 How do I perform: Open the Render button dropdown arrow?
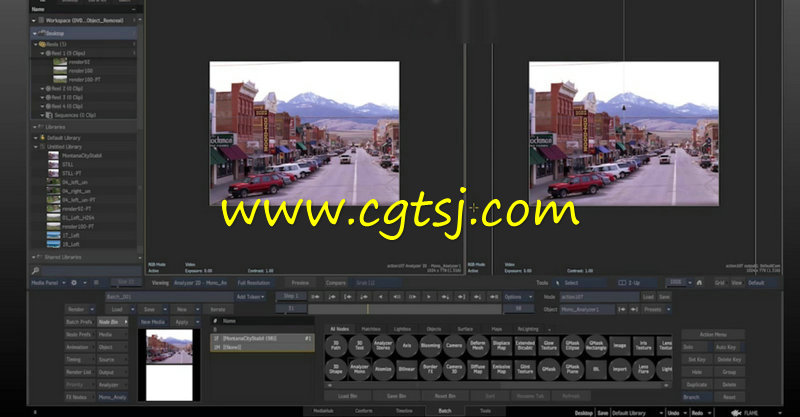[92, 309]
